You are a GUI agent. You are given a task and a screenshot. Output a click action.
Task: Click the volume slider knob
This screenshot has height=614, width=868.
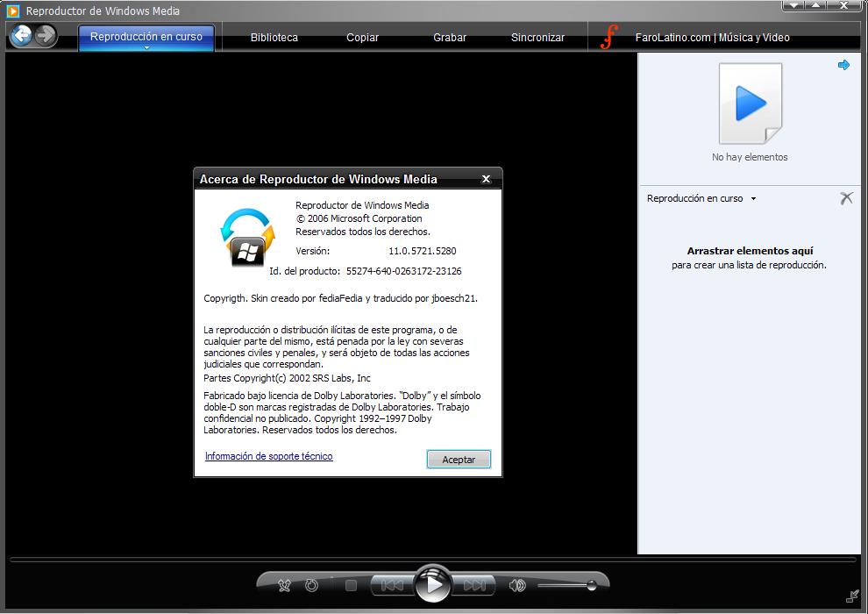[592, 585]
